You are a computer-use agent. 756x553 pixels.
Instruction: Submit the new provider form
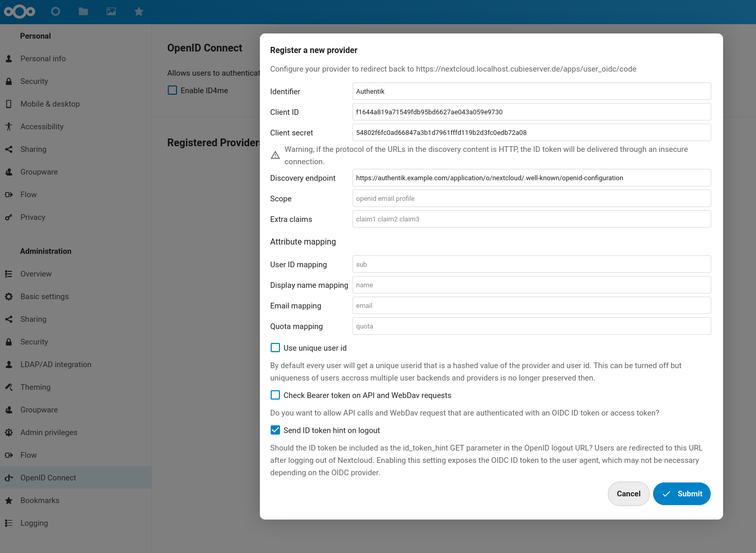[x=681, y=494]
